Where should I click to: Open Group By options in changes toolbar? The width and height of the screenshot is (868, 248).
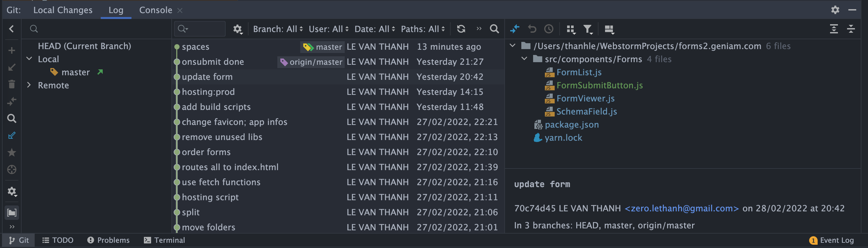(571, 29)
